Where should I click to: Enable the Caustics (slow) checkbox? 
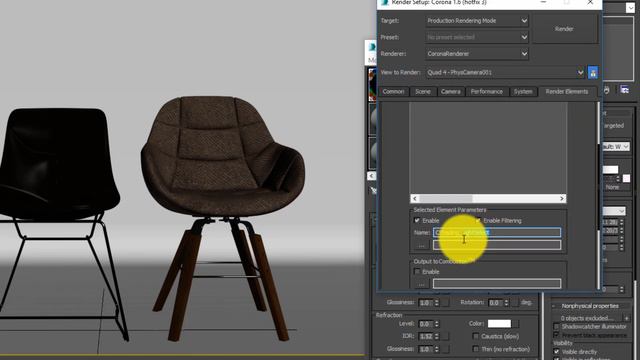tap(476, 336)
